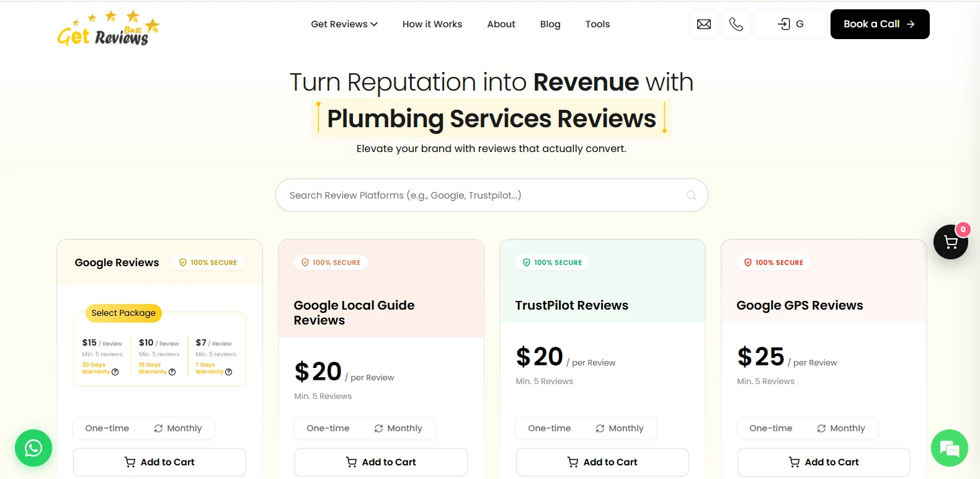Viewport: 980px width, 479px height.
Task: Focus the Search Review Platforms field
Action: (x=491, y=195)
